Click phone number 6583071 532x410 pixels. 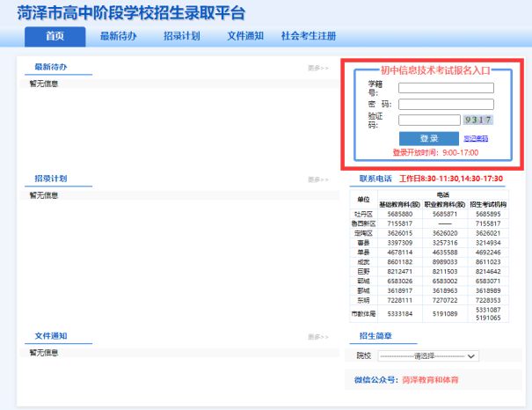488,281
